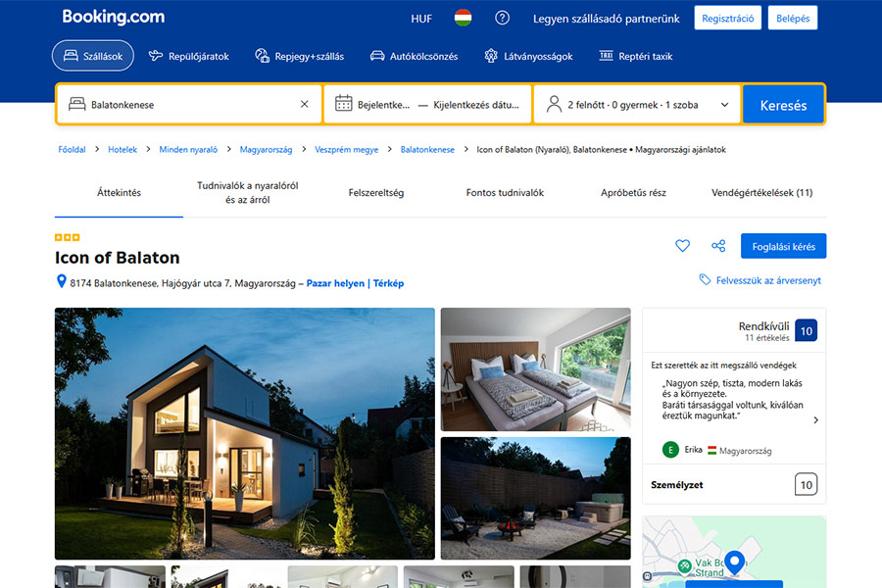Clear the Balatonkenese destination with X
Screen dimensions: 882x588
click(x=304, y=104)
